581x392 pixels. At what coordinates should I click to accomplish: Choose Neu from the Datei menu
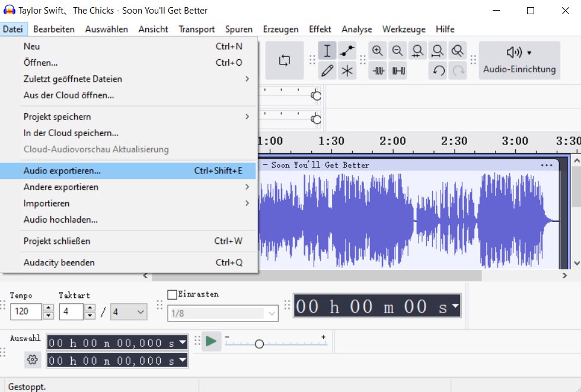[128, 46]
